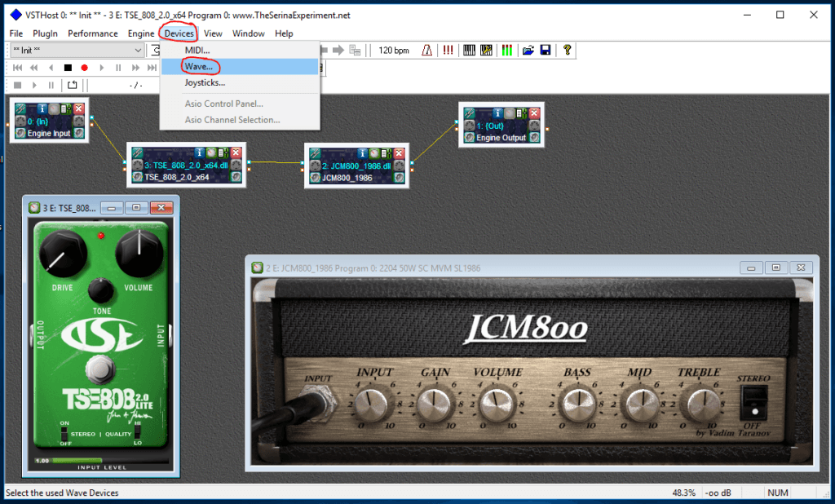Image resolution: width=835 pixels, height=504 pixels.
Task: Flip the TSE808 STEREO on/off switch
Action: point(64,432)
